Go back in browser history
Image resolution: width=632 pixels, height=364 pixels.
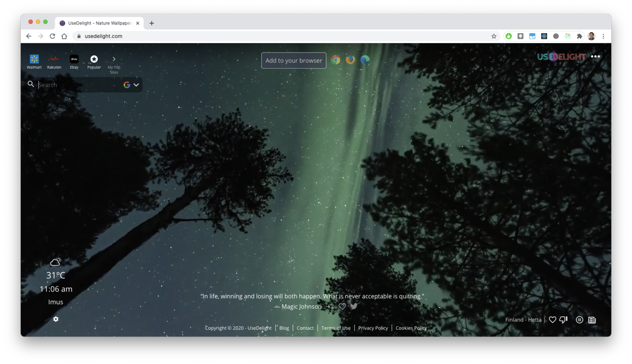click(x=29, y=36)
